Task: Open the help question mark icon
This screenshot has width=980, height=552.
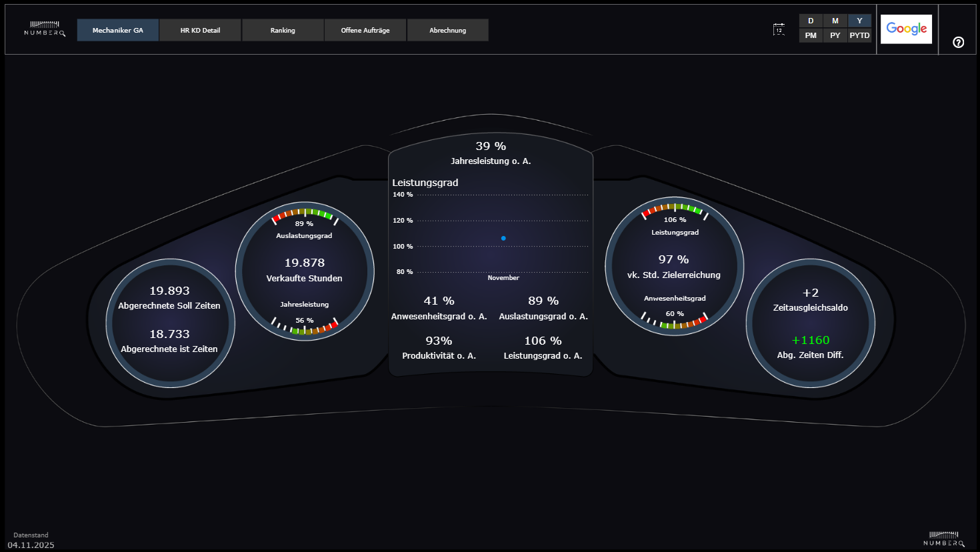Action: pyautogui.click(x=958, y=43)
